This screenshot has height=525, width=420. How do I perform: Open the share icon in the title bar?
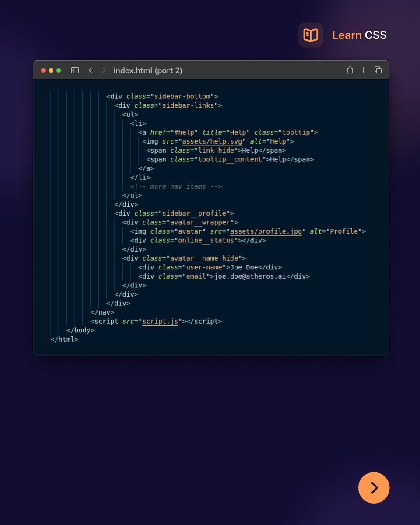point(350,70)
